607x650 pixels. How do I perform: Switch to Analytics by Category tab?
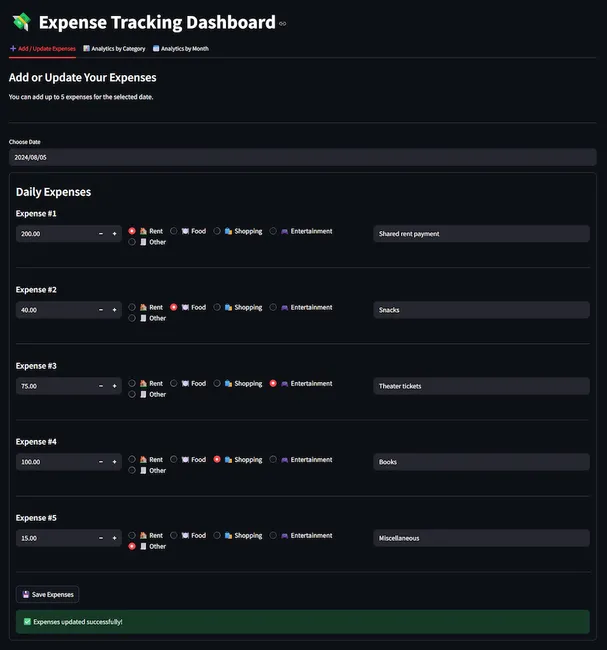click(114, 48)
